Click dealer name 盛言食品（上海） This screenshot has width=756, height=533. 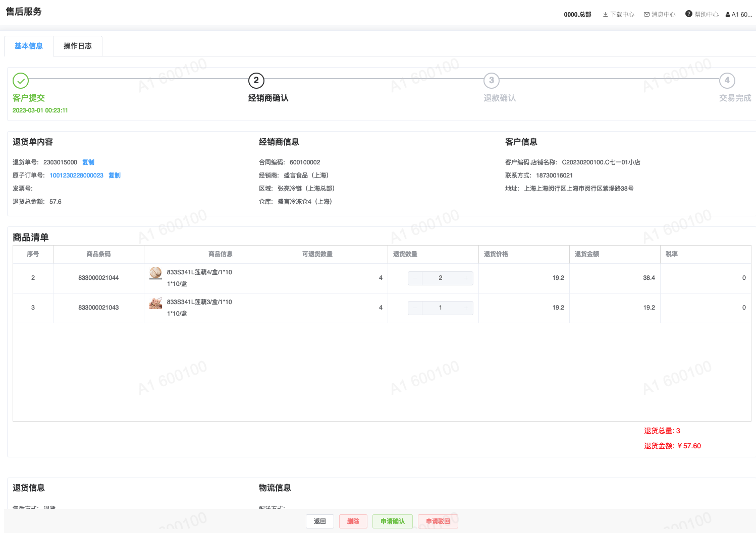coord(306,175)
